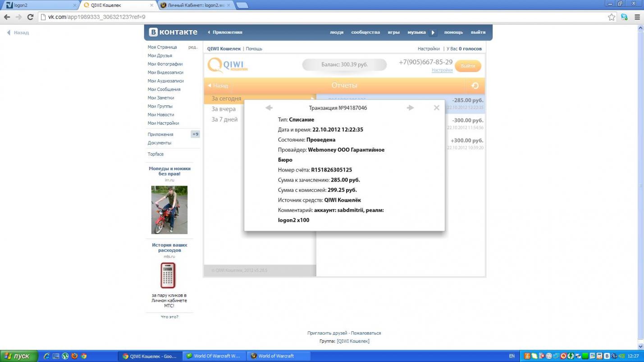Viewport: 644px width, 362px height.
Task: Switch to the Личный Кабинет browser tab
Action: click(x=196, y=5)
